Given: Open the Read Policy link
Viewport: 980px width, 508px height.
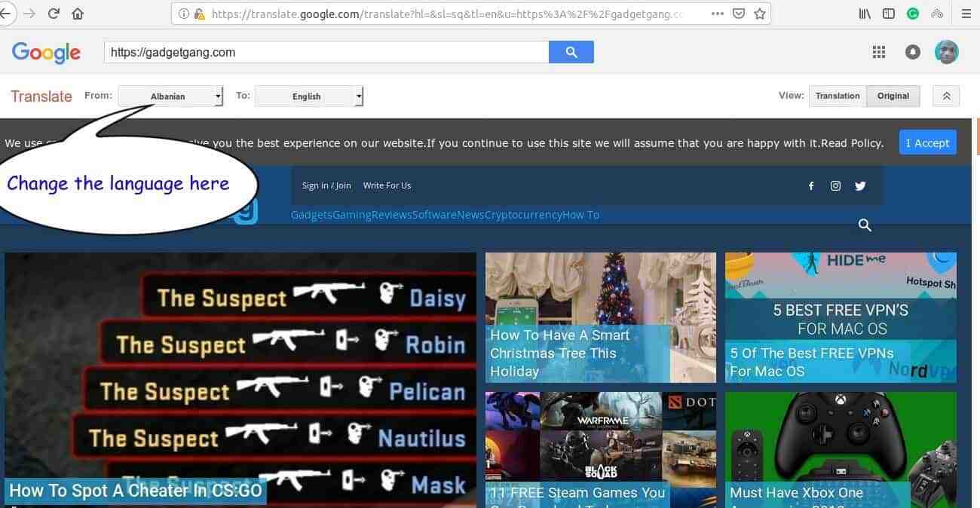Looking at the screenshot, I should point(852,142).
